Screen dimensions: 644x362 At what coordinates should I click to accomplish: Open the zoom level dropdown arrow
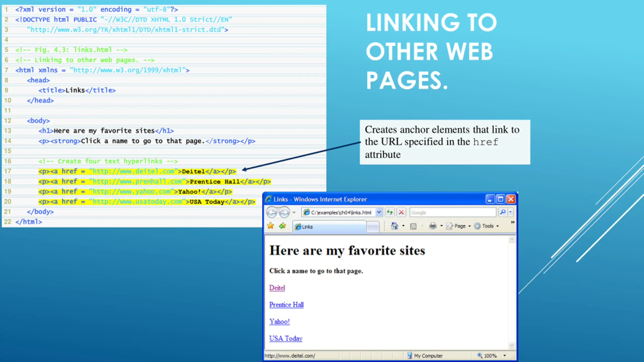pyautogui.click(x=504, y=356)
